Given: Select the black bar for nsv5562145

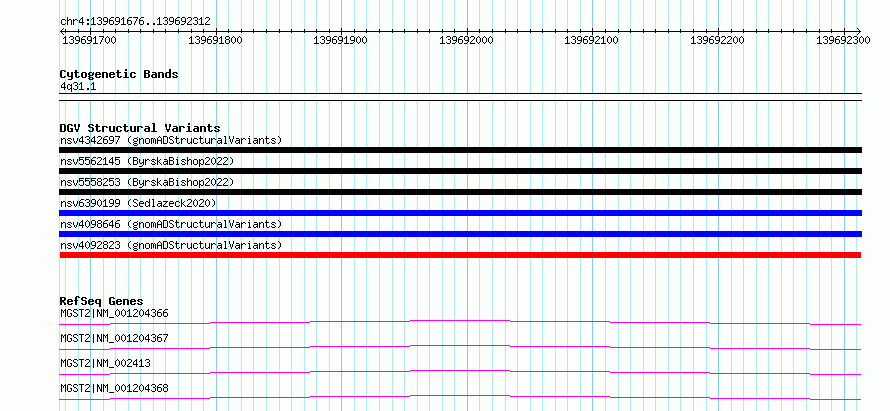Looking at the screenshot, I should 460,171.
